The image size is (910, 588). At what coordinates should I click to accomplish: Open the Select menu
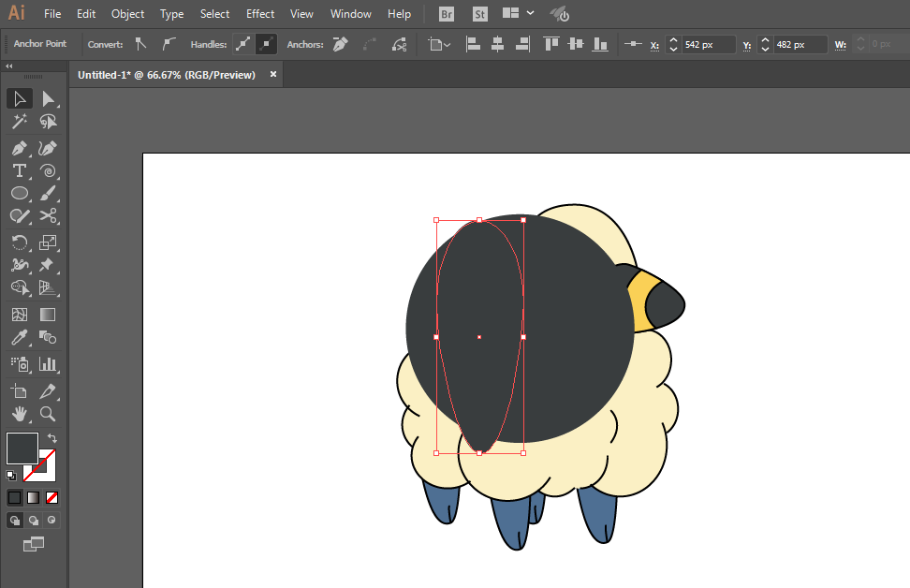214,14
